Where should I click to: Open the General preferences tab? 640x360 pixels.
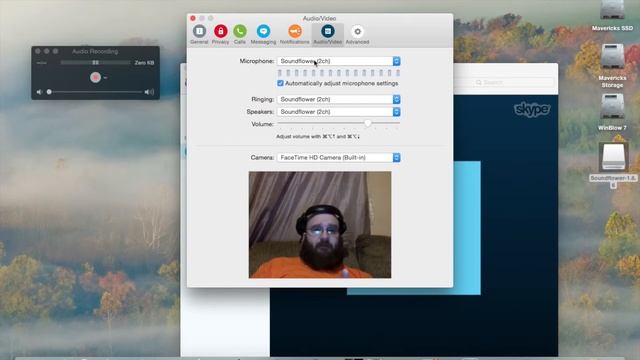pos(199,34)
